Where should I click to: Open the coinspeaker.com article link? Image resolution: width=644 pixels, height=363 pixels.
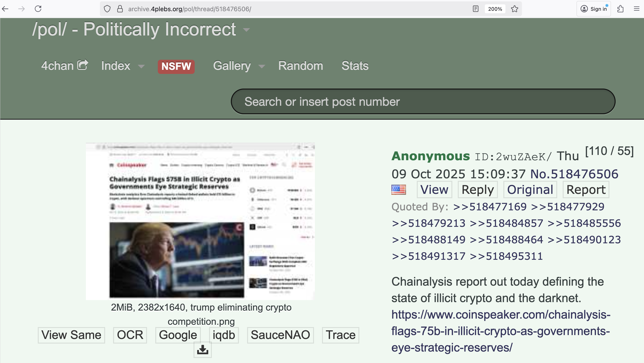point(500,331)
